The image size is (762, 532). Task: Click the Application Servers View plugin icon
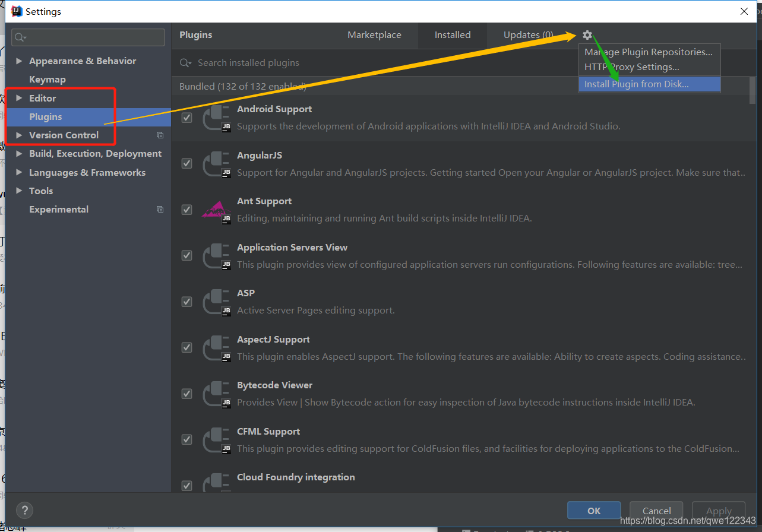click(x=217, y=256)
